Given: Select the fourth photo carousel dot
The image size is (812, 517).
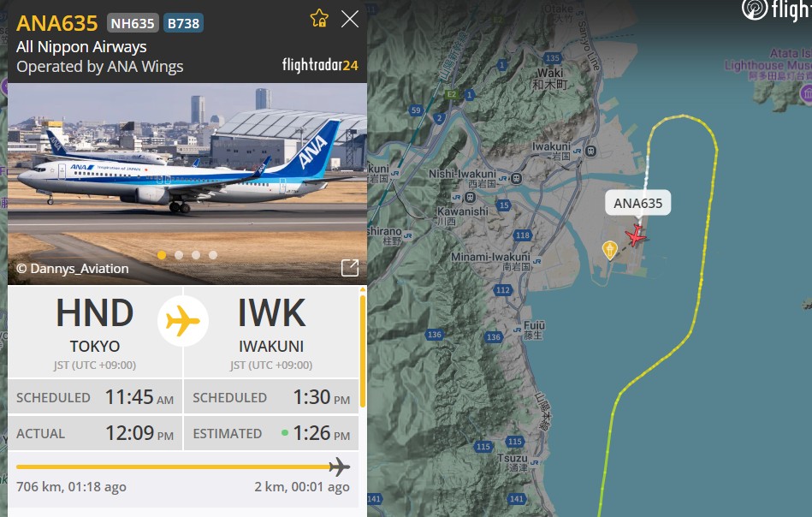Looking at the screenshot, I should (x=213, y=255).
